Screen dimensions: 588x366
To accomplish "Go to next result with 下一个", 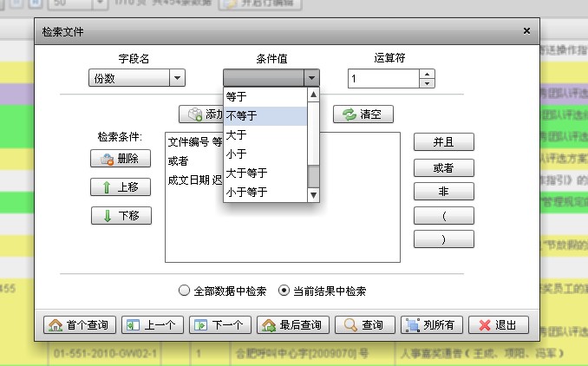I will tap(220, 324).
